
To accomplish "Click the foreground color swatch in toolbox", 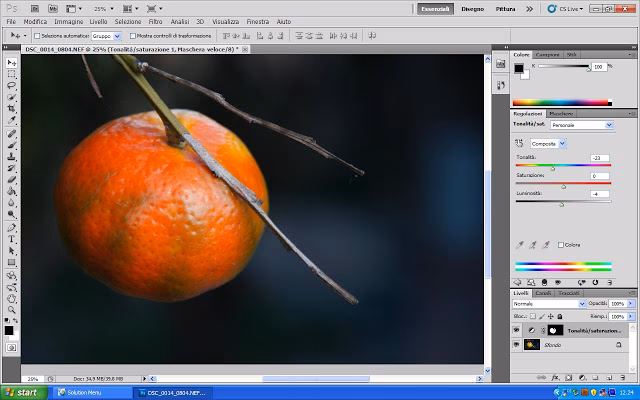I will 9,330.
